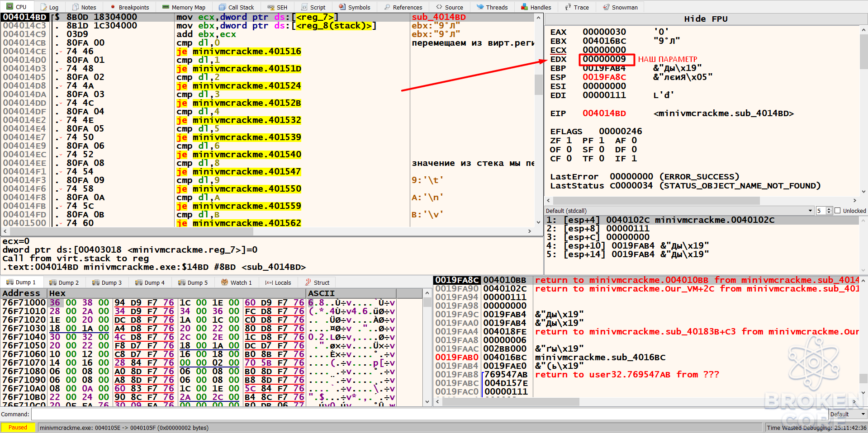The image size is (868, 433).
Task: Open the calling convention Default (stdcall) dropdown
Action: [679, 211]
